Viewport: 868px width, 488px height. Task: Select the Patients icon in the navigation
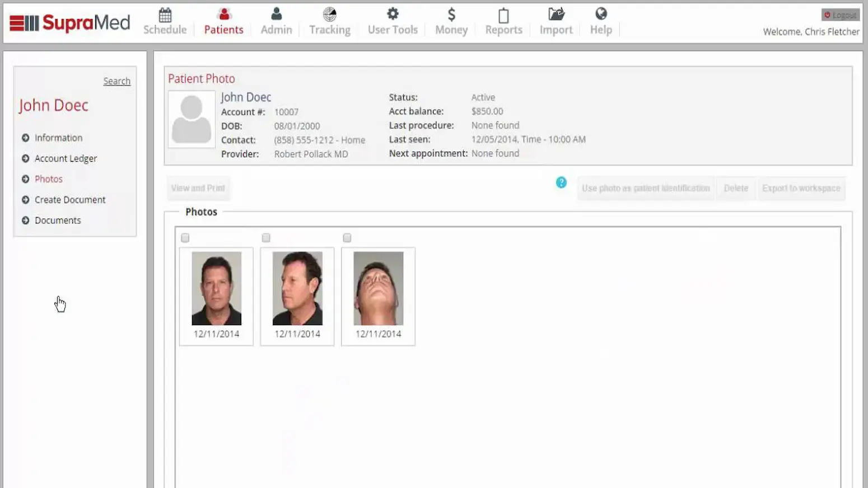(223, 13)
